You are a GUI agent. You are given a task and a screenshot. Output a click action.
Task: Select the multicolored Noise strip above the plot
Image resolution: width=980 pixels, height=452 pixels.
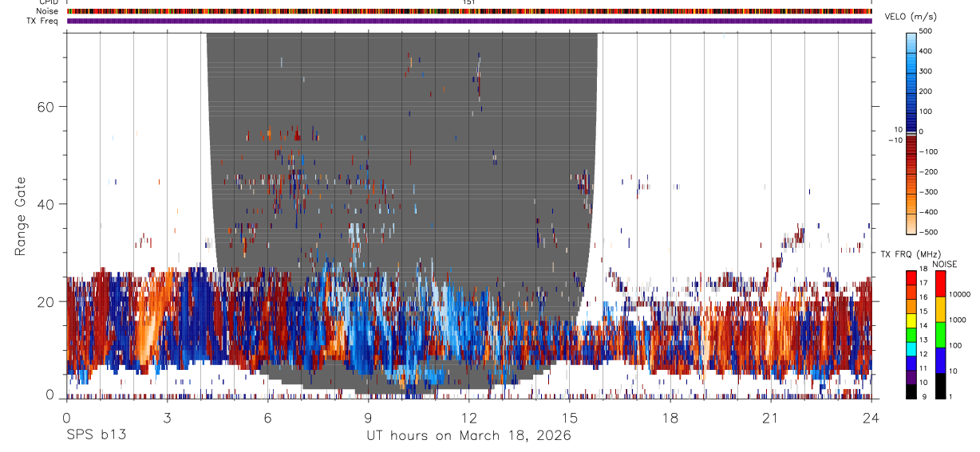[x=469, y=11]
